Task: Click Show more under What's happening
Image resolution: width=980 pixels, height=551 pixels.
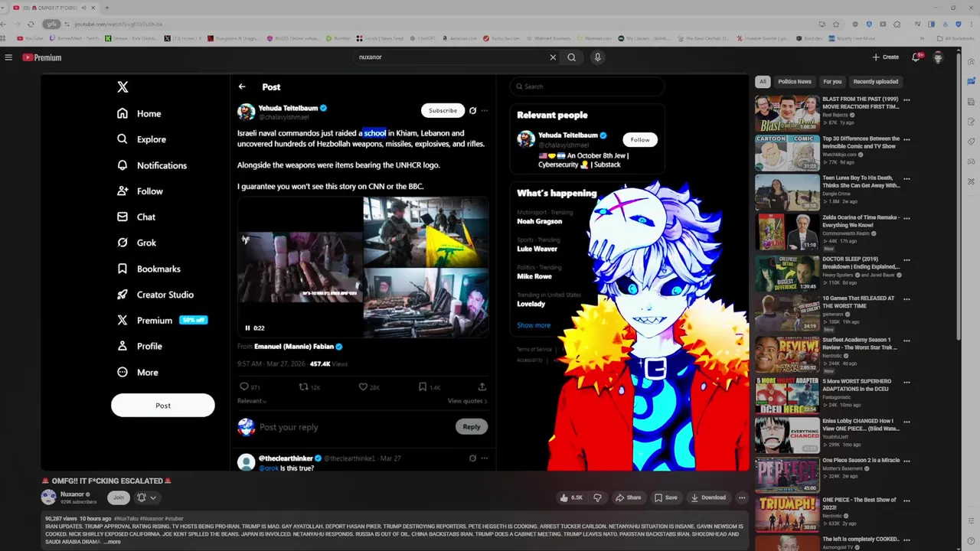Action: coord(534,325)
